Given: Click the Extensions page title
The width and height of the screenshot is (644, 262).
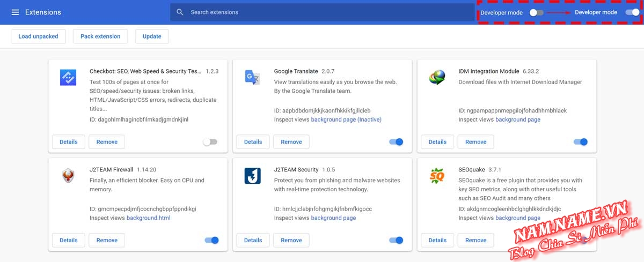Looking at the screenshot, I should (43, 12).
